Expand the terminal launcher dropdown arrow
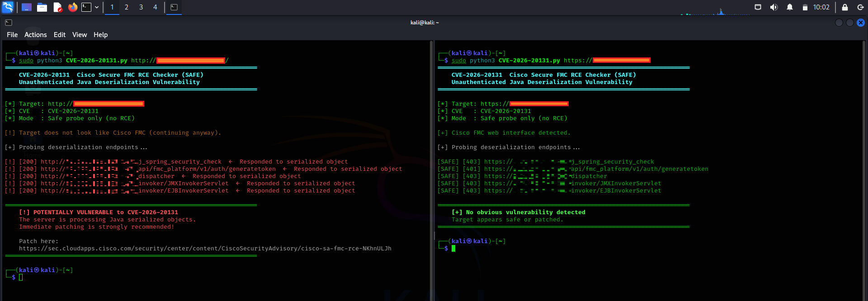Viewport: 868px width, 301px height. pos(97,7)
